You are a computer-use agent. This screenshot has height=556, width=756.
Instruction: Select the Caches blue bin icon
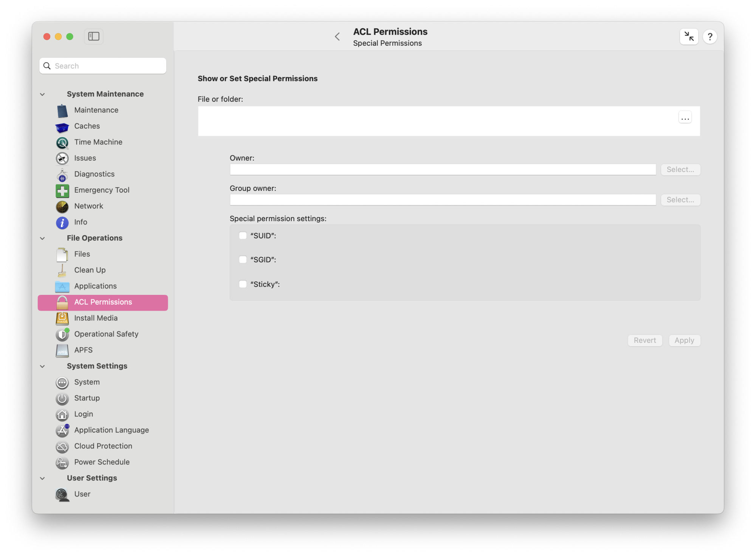pyautogui.click(x=62, y=127)
